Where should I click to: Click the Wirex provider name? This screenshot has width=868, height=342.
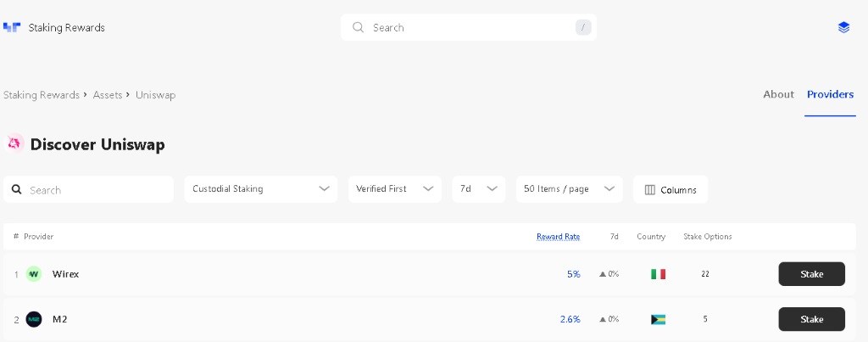(65, 274)
